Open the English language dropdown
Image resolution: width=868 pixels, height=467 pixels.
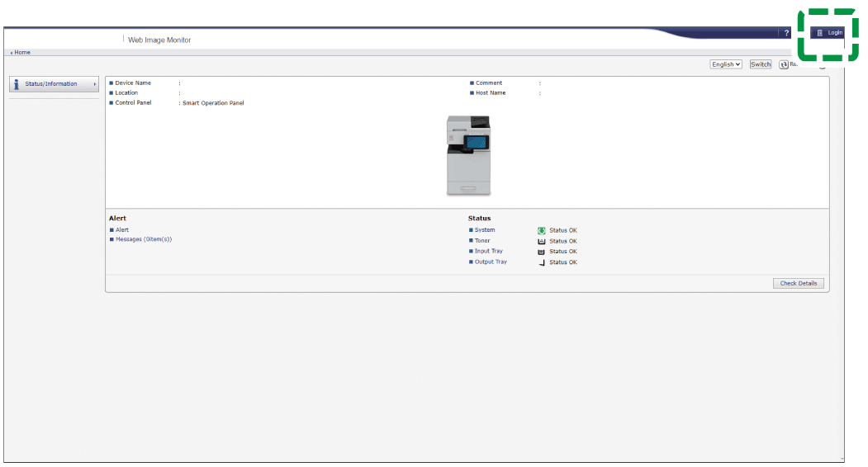(726, 64)
